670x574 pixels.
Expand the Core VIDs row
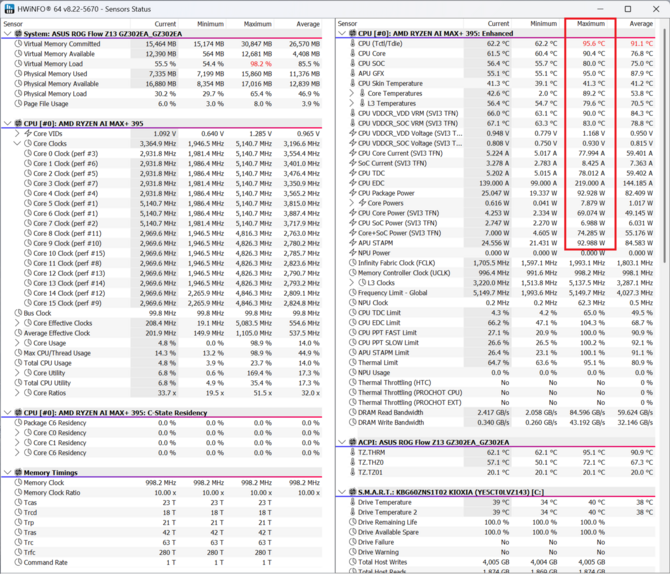(17, 133)
